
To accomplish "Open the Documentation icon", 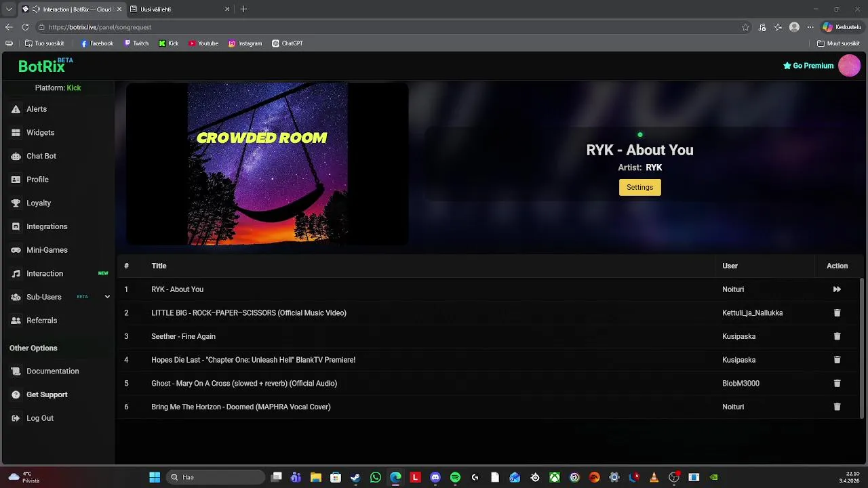I will coord(16,371).
